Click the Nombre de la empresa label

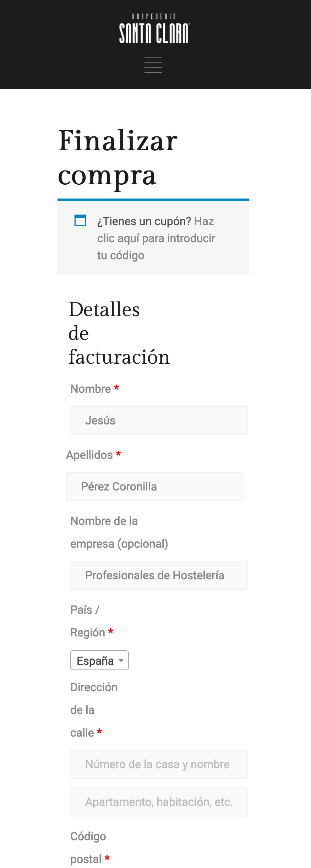(119, 532)
